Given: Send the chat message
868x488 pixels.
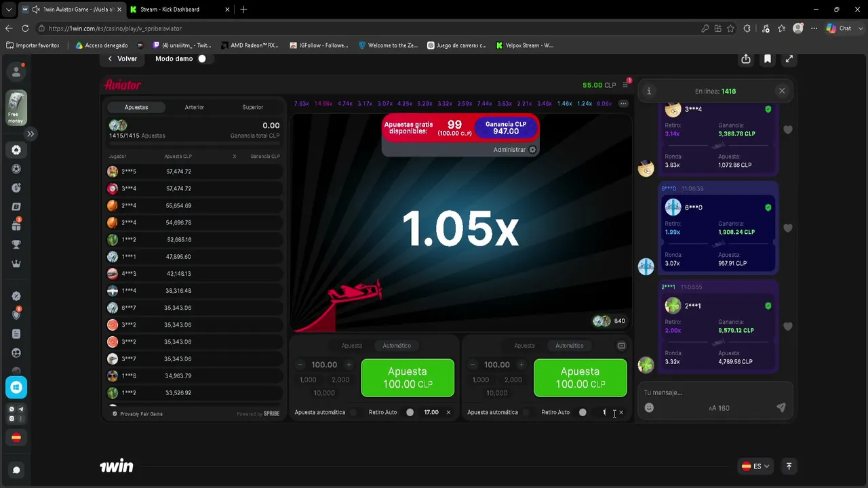Looking at the screenshot, I should pyautogui.click(x=781, y=407).
